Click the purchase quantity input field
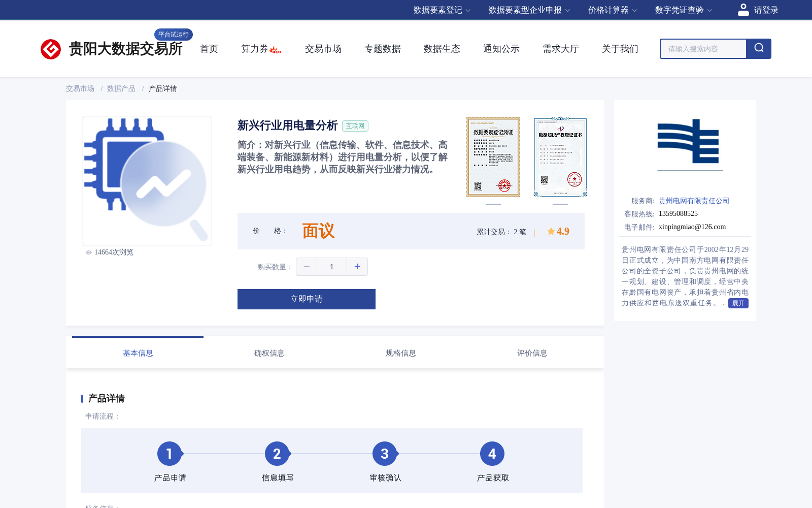812x508 pixels. tap(332, 267)
